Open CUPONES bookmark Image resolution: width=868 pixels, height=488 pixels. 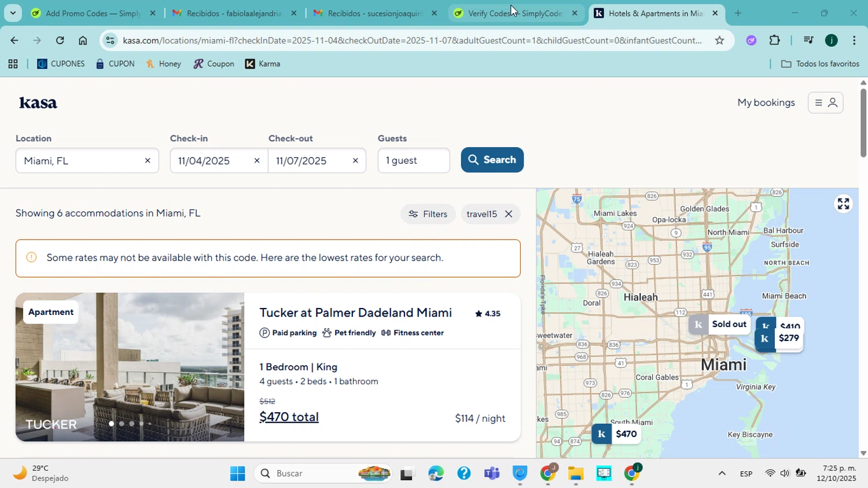point(61,64)
